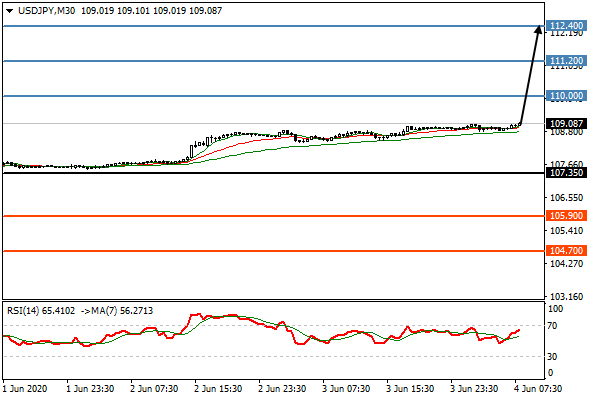This screenshot has width=590, height=400.
Task: Click the 2 Jun 07:30 time label
Action: tap(154, 389)
